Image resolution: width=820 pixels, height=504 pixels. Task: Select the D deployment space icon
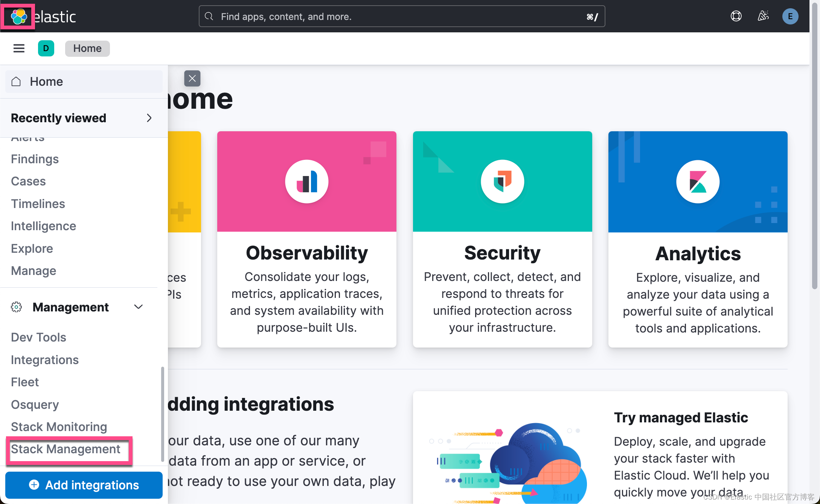tap(46, 48)
